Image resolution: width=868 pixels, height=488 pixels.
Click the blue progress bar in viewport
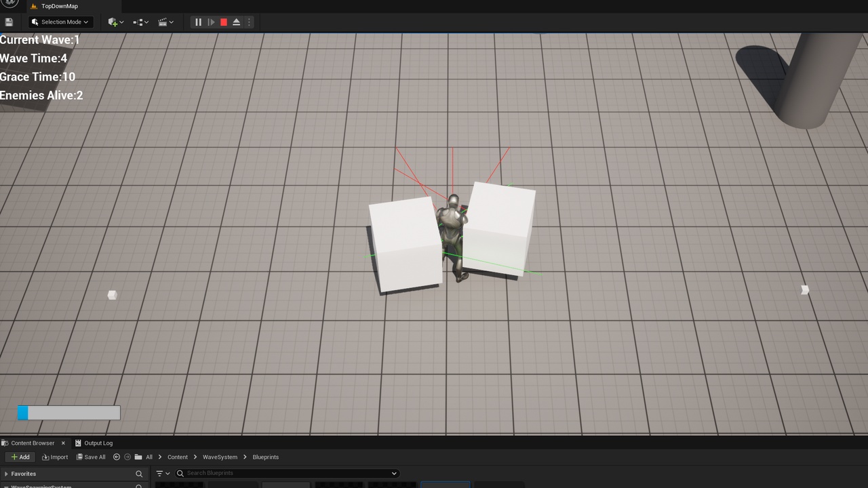tap(68, 413)
